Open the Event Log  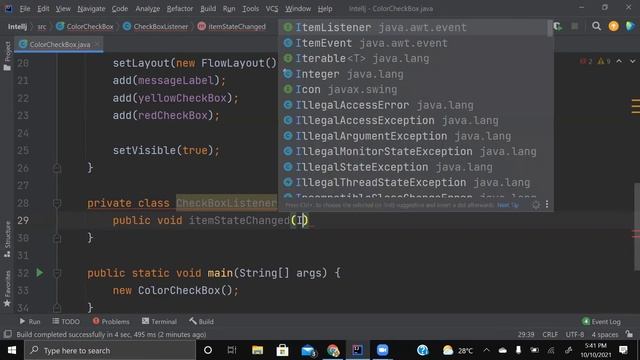click(x=601, y=322)
